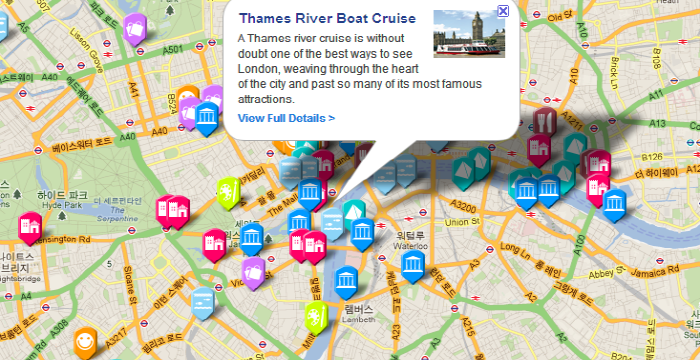Click the green paint palette marker near The Mall
The width and height of the screenshot is (700, 360).
(x=229, y=192)
